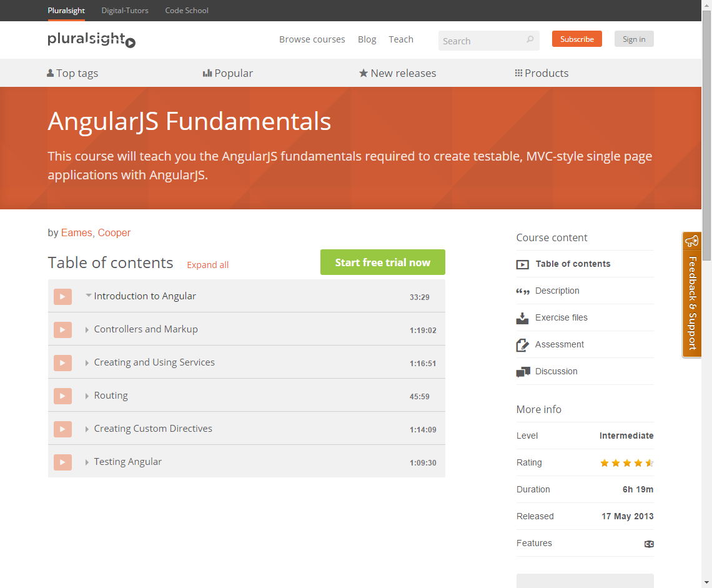Click the Introduction to Angular title
712x588 pixels.
(x=145, y=296)
